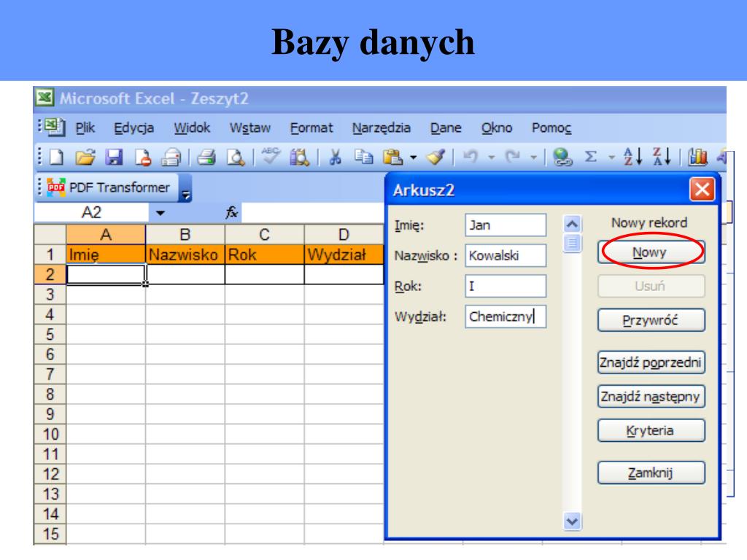Click the Wydział field containing Chemiczny

(506, 316)
